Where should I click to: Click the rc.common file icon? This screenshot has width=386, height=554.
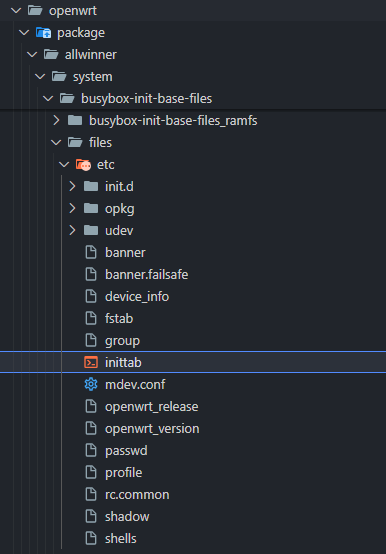tap(91, 494)
